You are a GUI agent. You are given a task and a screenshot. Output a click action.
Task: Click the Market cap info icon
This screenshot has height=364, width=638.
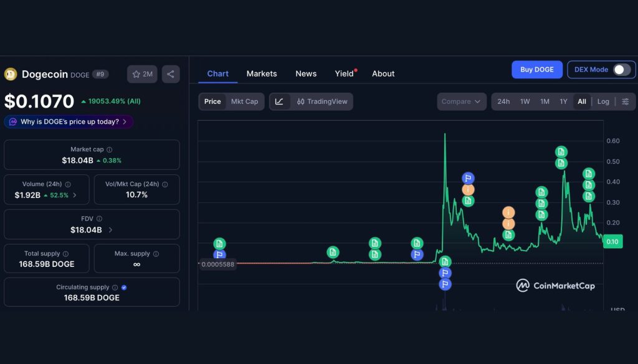click(x=110, y=149)
